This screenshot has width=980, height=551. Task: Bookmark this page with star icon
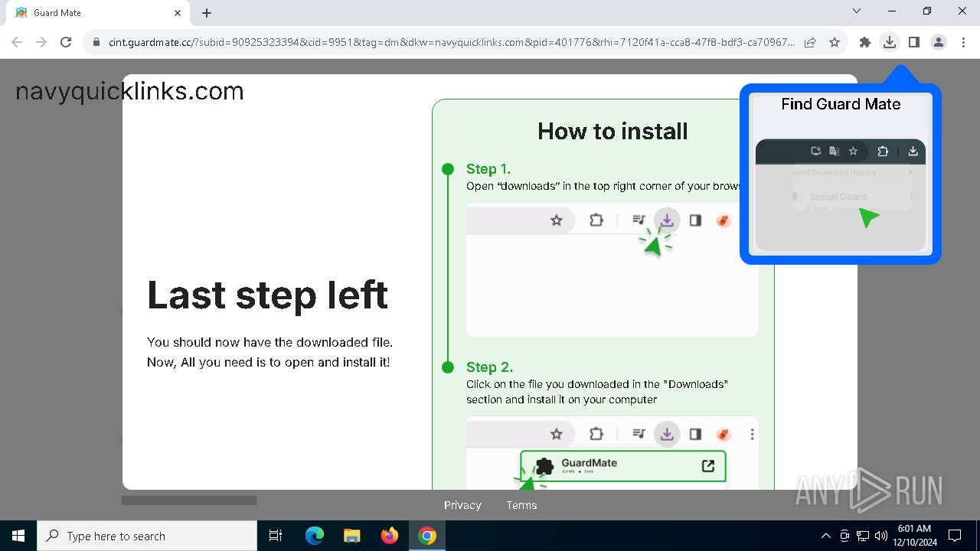(x=835, y=42)
